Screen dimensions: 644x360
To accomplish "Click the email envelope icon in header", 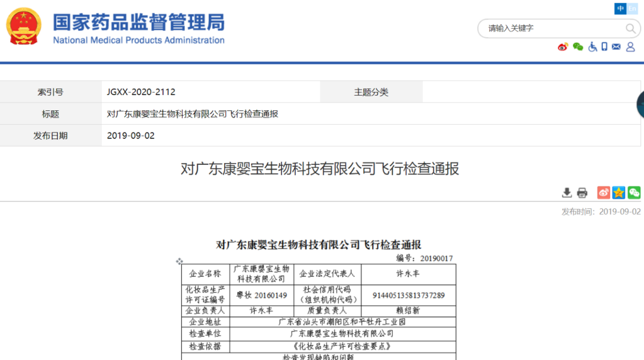I will [x=616, y=47].
